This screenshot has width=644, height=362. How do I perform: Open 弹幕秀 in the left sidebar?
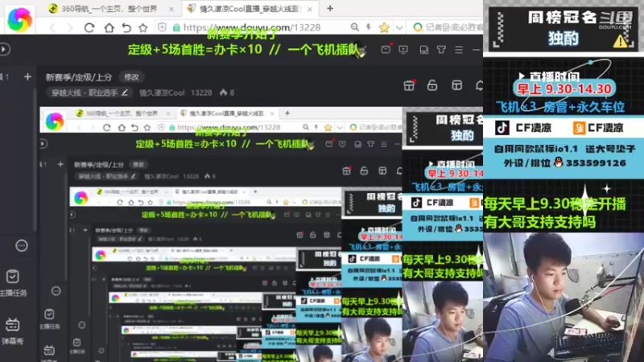click(12, 331)
